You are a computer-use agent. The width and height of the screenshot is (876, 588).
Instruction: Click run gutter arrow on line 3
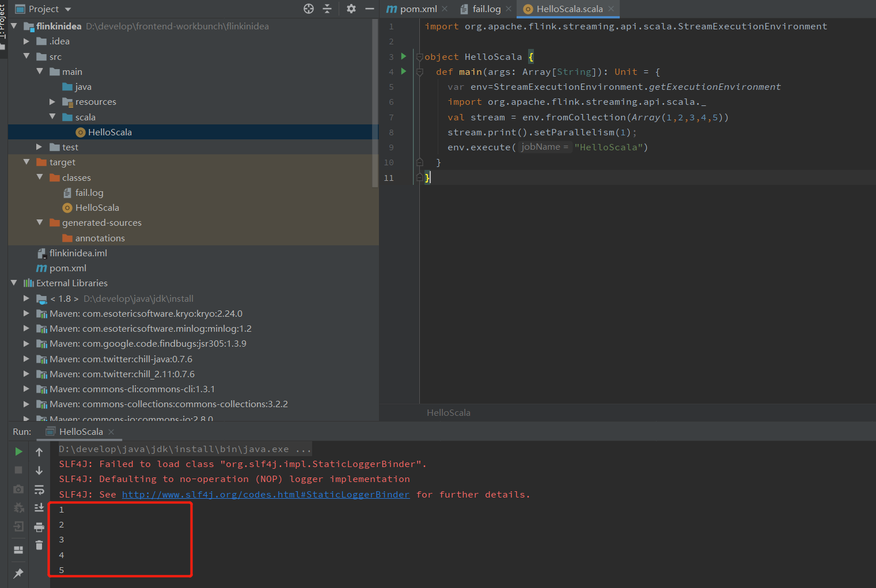[x=404, y=56]
